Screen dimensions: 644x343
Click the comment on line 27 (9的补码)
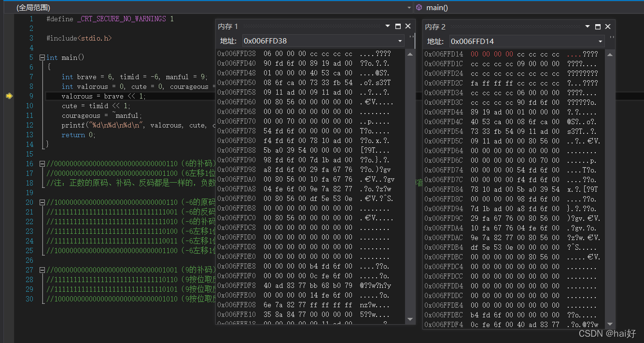coord(130,270)
